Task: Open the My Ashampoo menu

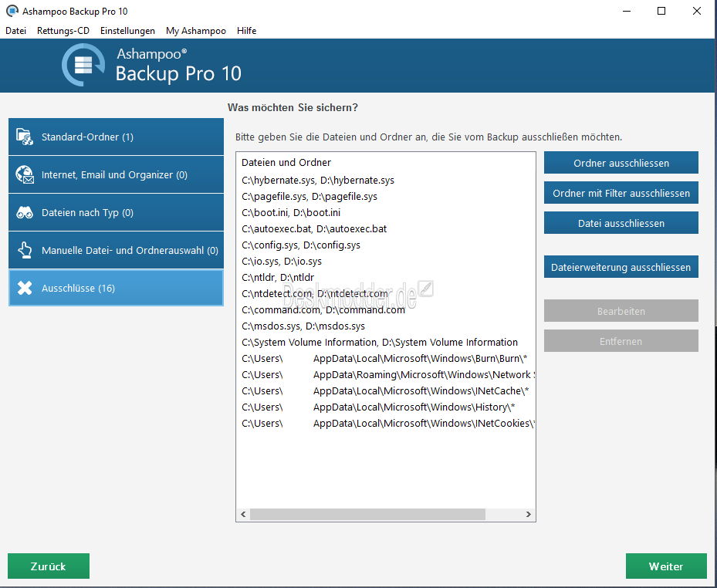Action: click(196, 31)
